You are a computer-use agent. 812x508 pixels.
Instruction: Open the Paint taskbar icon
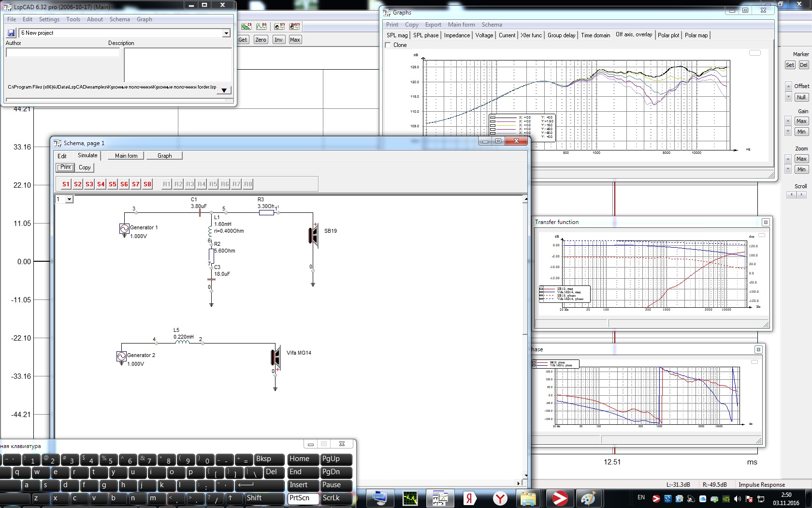coord(588,498)
